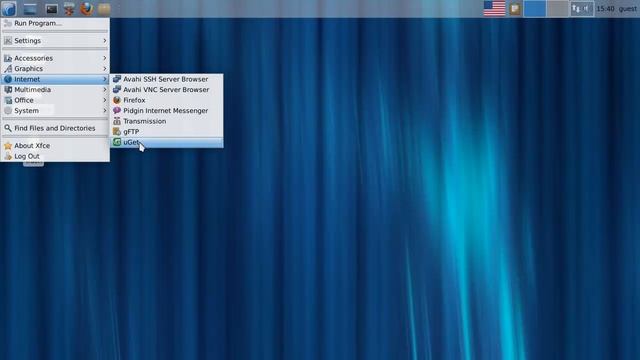This screenshot has width=640, height=360.
Task: Click the clipboard manager tray icon
Action: (x=515, y=9)
